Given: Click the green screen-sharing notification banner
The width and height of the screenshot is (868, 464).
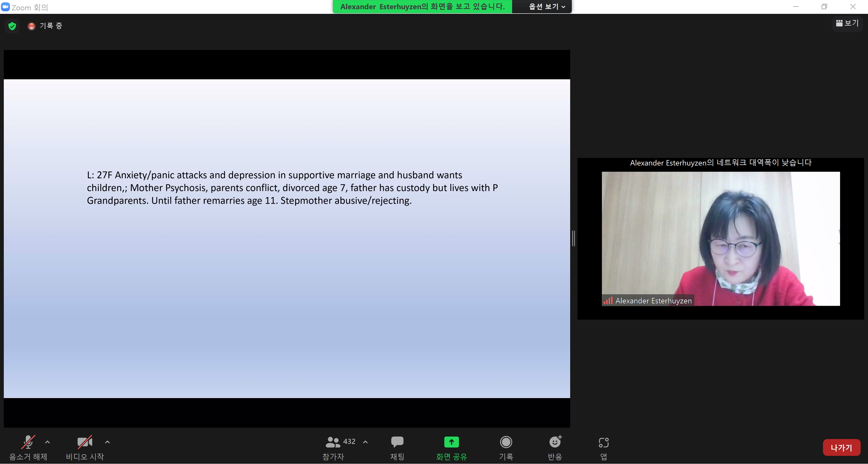Looking at the screenshot, I should (x=423, y=7).
